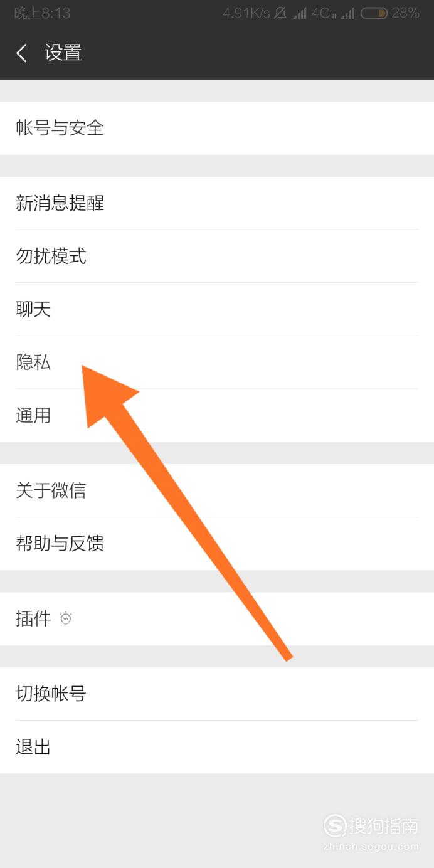Image resolution: width=434 pixels, height=868 pixels.
Task: Open 帐号与安全 settings
Action: point(217,128)
